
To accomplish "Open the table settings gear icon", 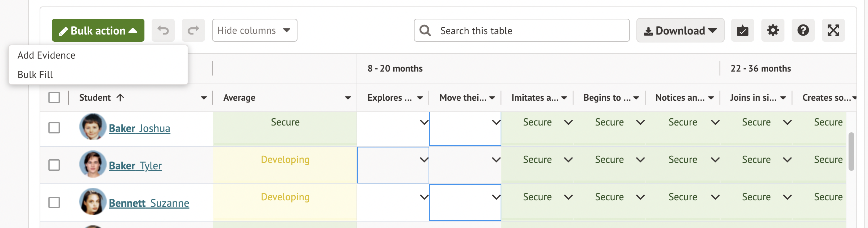I will pos(773,30).
